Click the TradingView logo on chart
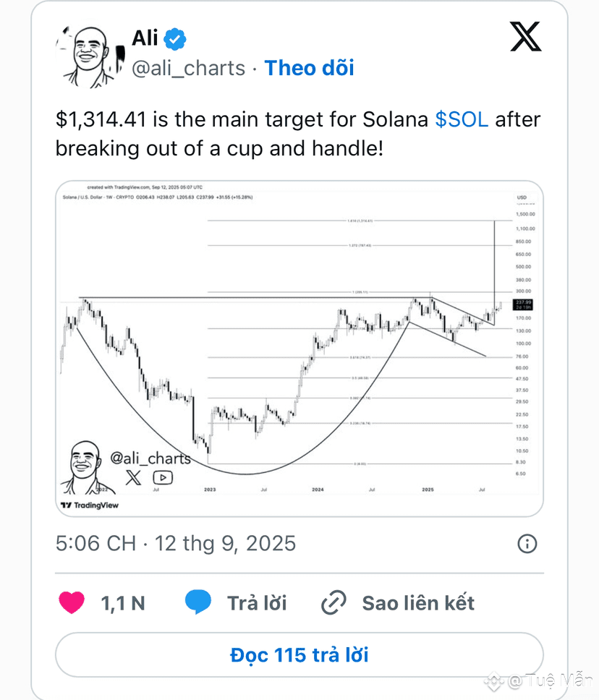The height and width of the screenshot is (700, 599). (90, 505)
